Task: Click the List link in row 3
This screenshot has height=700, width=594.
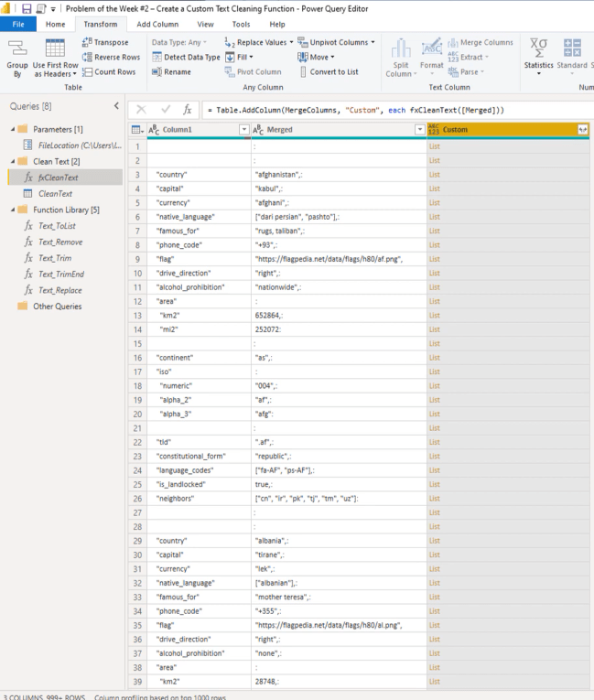Action: 435,175
